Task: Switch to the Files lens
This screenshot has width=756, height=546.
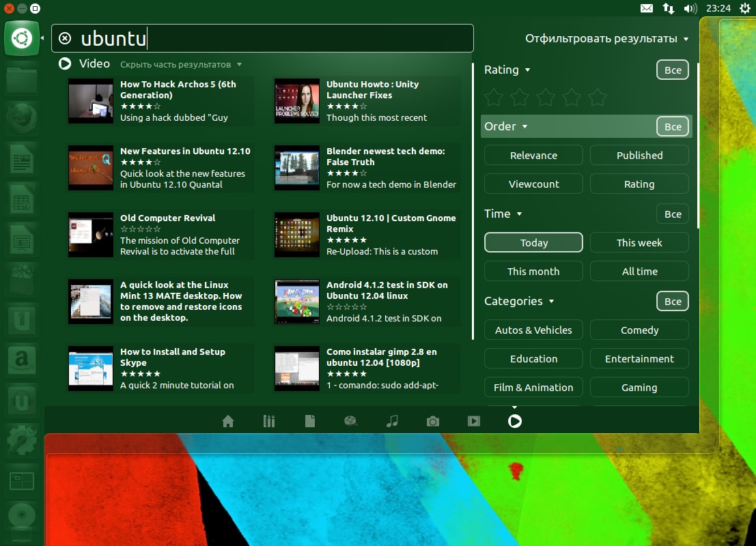Action: pyautogui.click(x=310, y=421)
